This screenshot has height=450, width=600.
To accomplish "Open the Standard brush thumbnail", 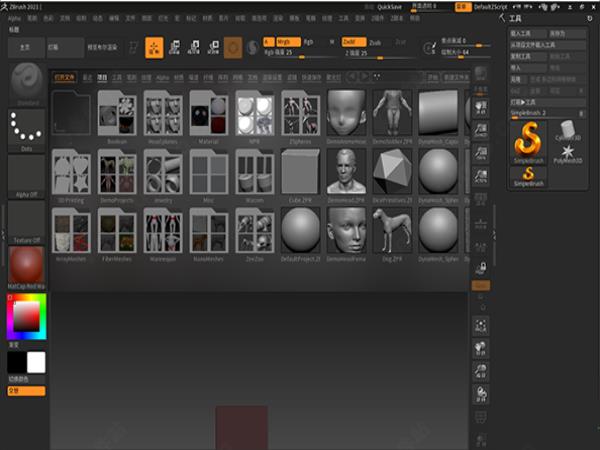I will (x=26, y=84).
